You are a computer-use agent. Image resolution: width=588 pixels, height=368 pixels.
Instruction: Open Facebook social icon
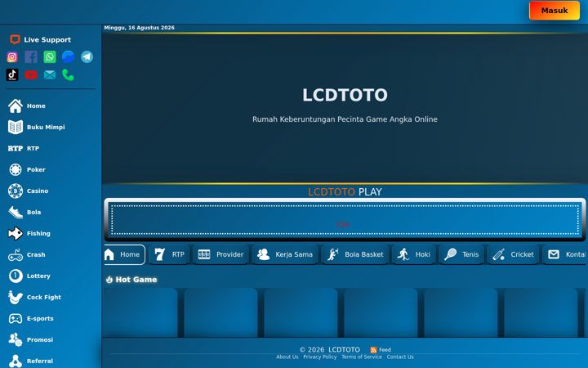[31, 56]
